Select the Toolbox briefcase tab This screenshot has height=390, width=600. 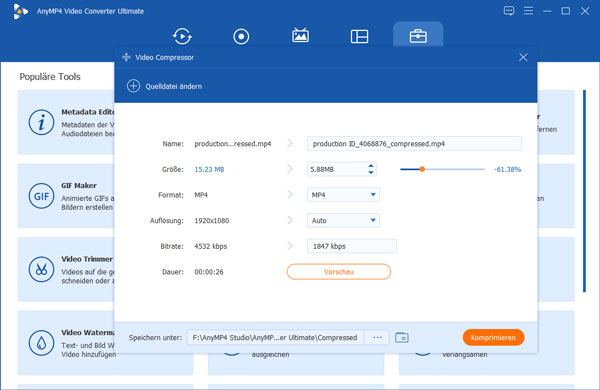pos(418,36)
